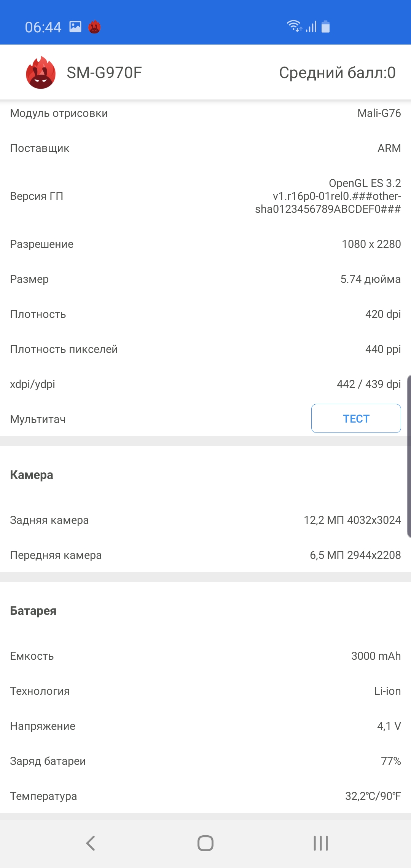411x868 pixels.
Task: Tap the Android back navigation icon
Action: pos(91,843)
